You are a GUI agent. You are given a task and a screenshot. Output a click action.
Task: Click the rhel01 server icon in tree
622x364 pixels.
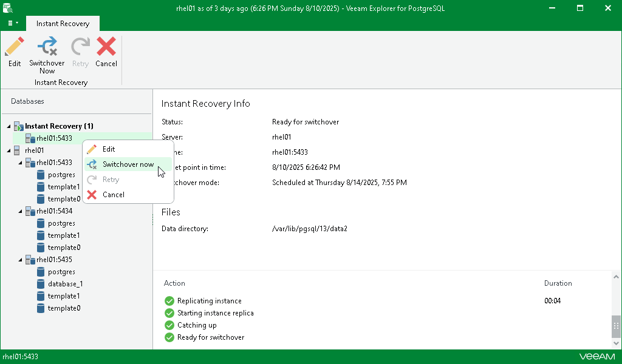(x=18, y=150)
